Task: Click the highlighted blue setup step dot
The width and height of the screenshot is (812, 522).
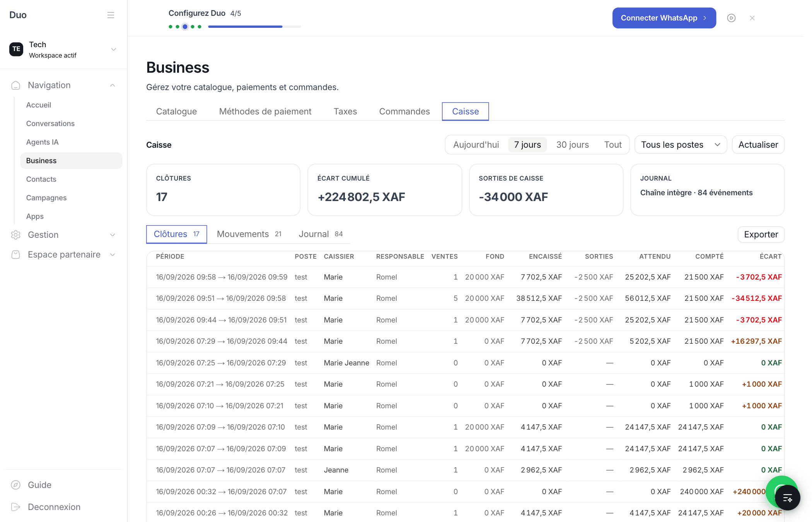Action: 185,27
